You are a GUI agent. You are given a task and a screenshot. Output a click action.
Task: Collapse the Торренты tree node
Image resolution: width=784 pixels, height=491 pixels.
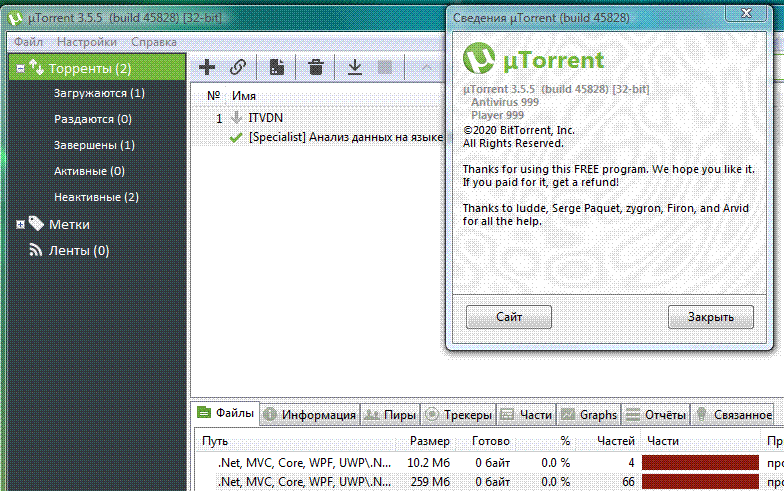(20, 68)
